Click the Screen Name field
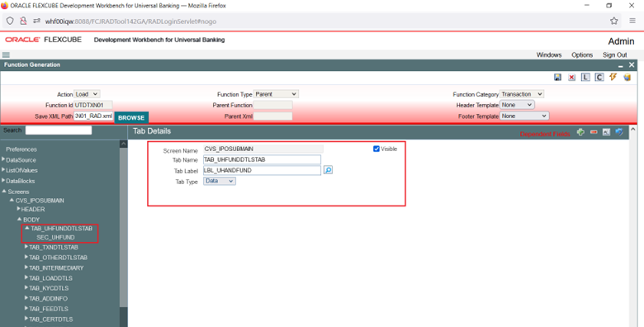The width and height of the screenshot is (644, 327). [x=263, y=149]
